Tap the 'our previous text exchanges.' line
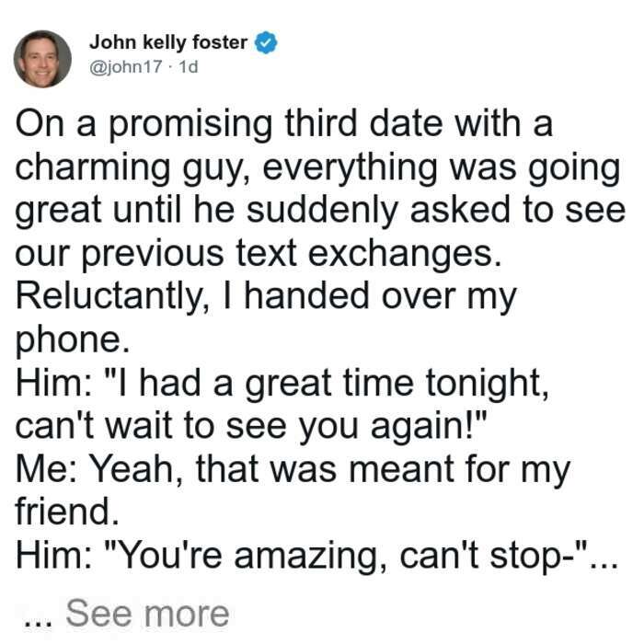The height and width of the screenshot is (644, 644). click(259, 254)
